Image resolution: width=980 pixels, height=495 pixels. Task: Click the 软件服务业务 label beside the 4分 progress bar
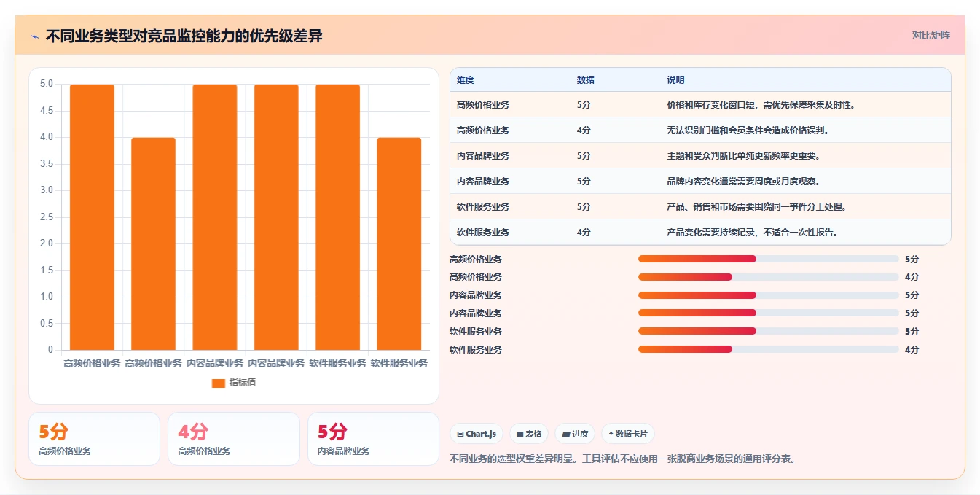(x=476, y=349)
